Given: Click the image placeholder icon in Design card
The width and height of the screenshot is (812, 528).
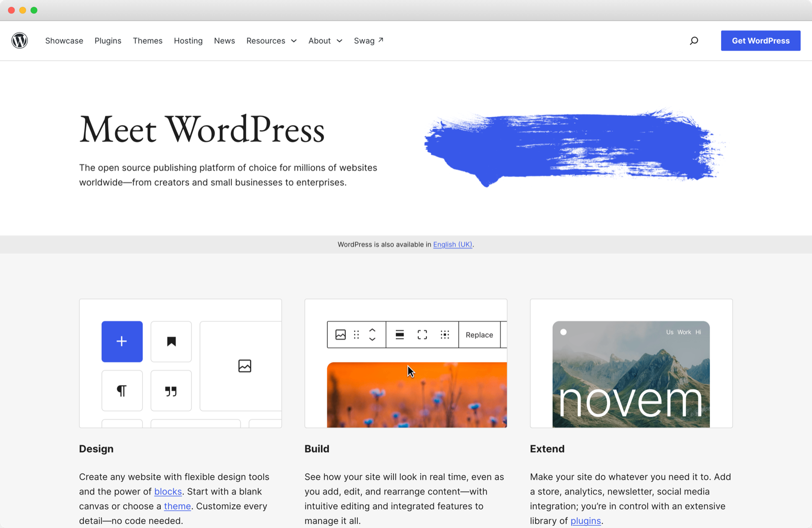Looking at the screenshot, I should coord(245,366).
